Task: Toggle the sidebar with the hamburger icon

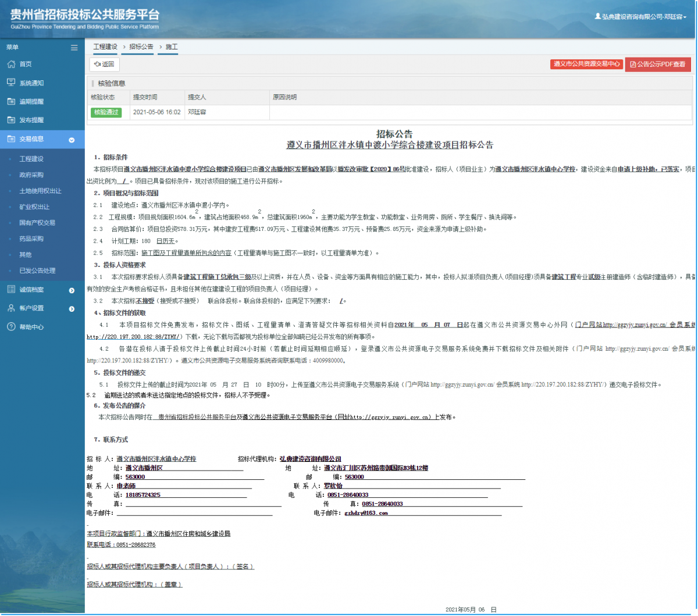Action: click(74, 47)
